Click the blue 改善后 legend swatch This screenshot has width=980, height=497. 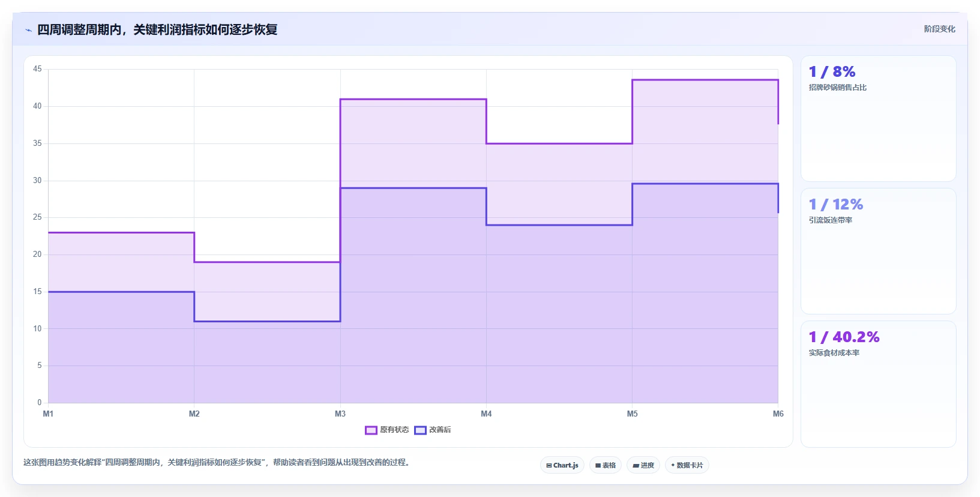click(420, 430)
